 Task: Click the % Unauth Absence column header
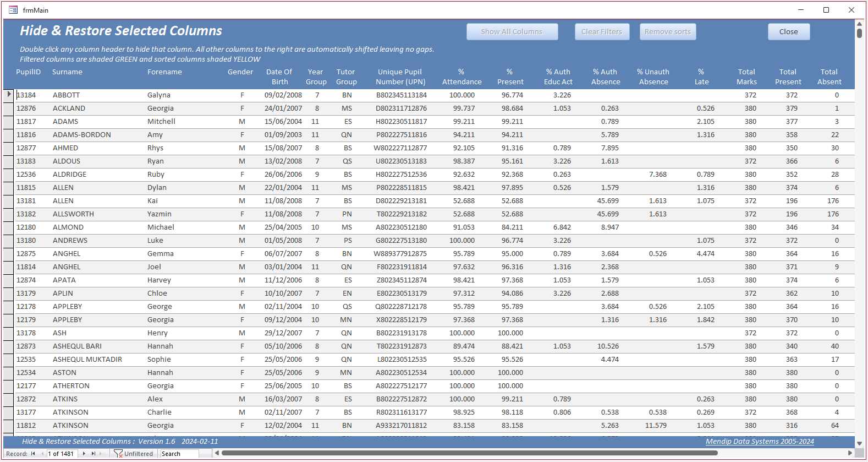coord(653,77)
